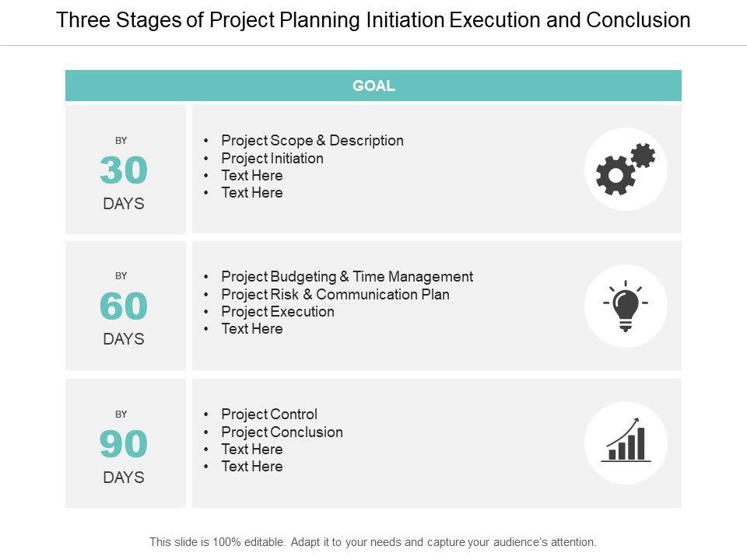Viewport: 747px width, 560px height.
Task: Select the large 90 number
Action: pos(124,444)
